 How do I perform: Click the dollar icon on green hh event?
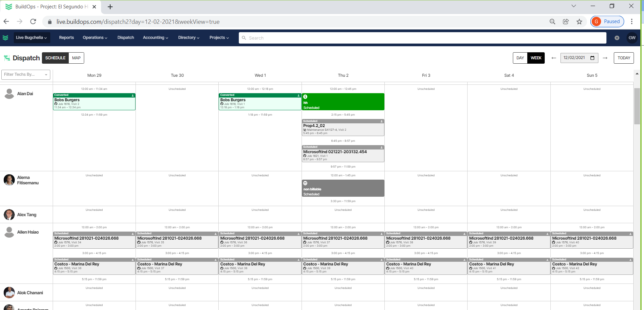pyautogui.click(x=305, y=97)
